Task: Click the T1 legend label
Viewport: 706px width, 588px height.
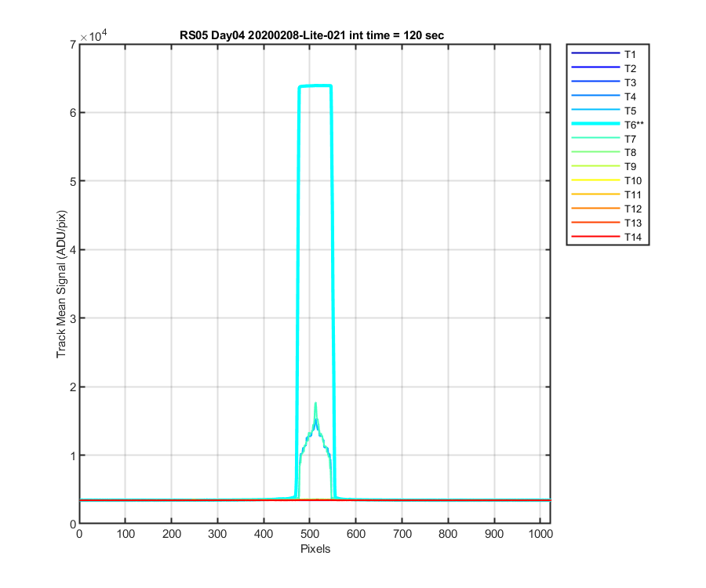Action: pos(630,54)
